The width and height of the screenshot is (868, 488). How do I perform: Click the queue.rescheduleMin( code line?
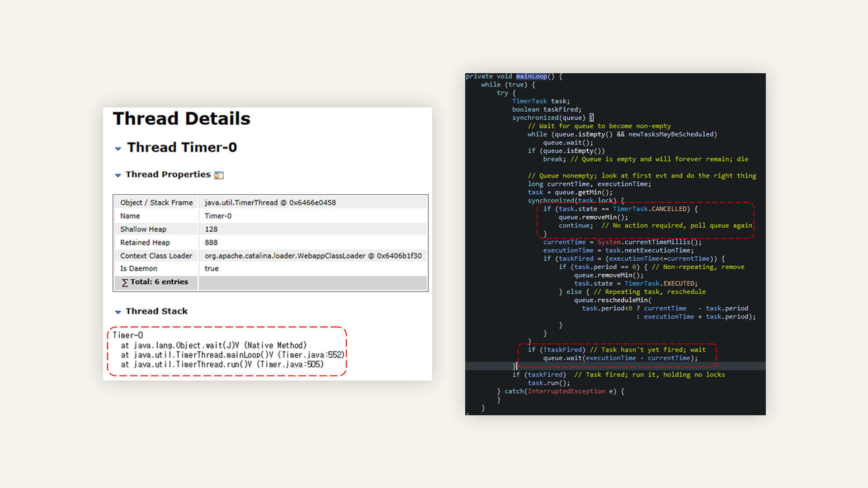[613, 300]
